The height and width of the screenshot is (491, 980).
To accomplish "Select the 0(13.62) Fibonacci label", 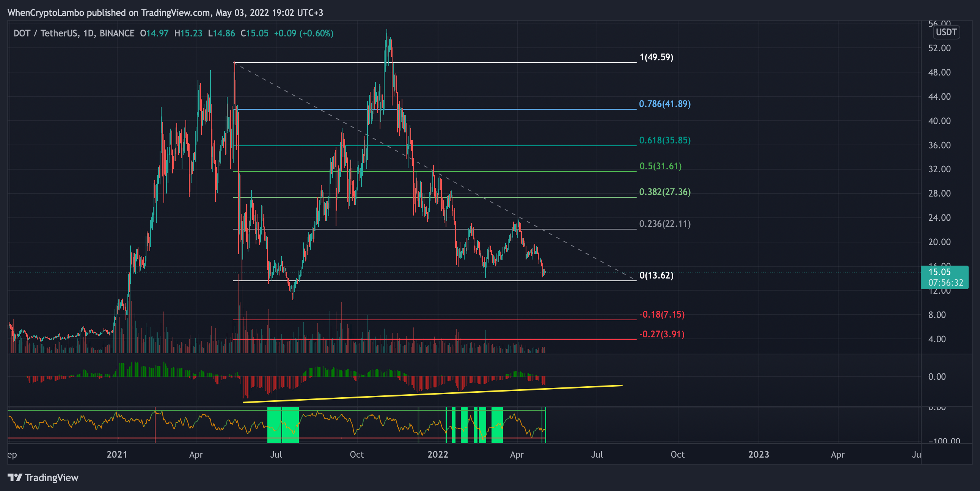I will (x=656, y=275).
